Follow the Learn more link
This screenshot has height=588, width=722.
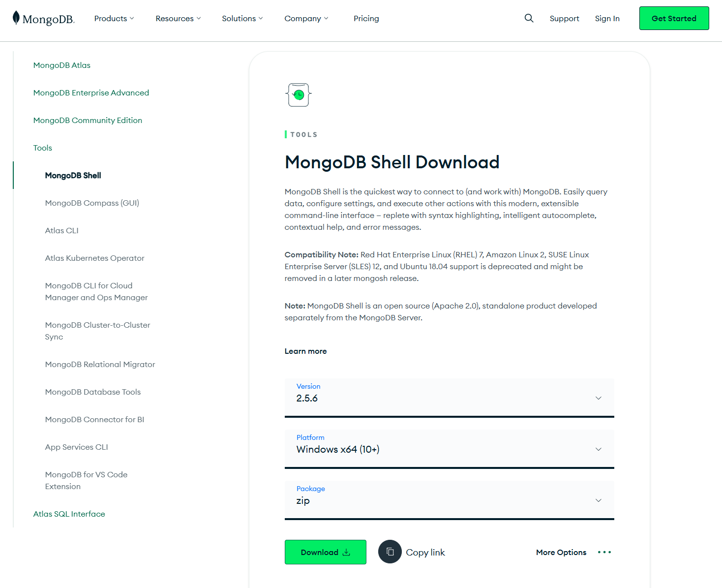[305, 351]
